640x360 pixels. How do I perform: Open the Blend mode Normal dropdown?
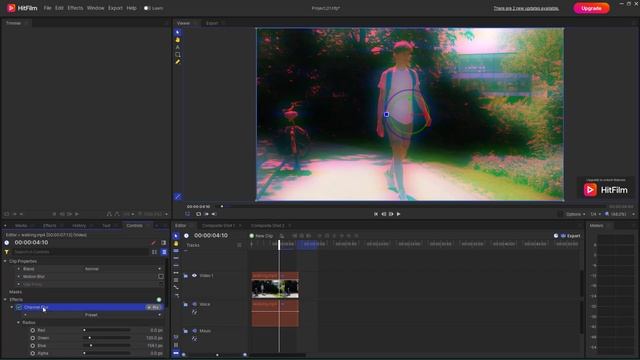122,269
